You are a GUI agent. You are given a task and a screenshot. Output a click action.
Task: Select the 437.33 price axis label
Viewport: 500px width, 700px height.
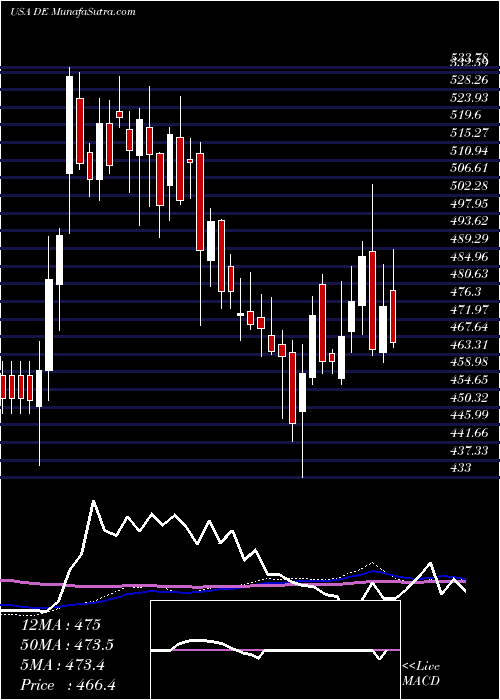(x=471, y=452)
